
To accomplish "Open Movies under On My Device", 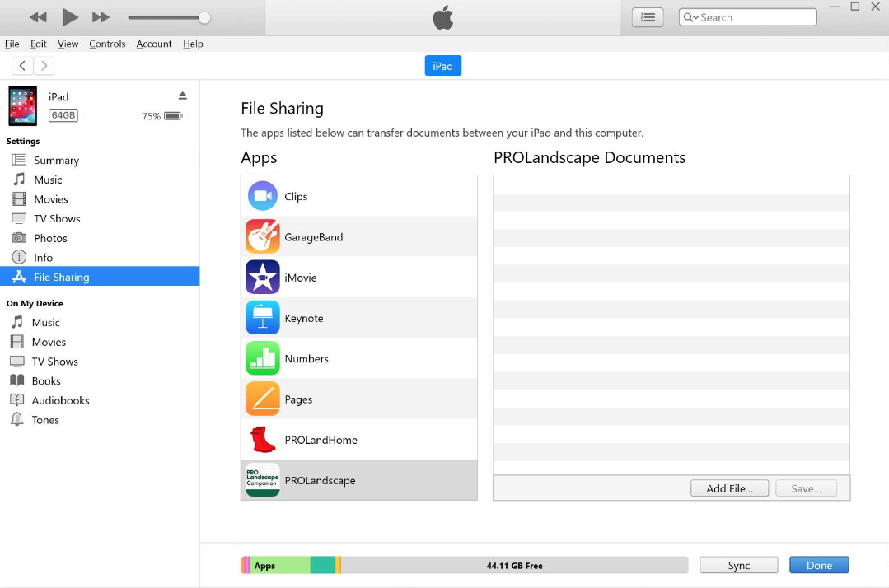I will tap(100, 342).
